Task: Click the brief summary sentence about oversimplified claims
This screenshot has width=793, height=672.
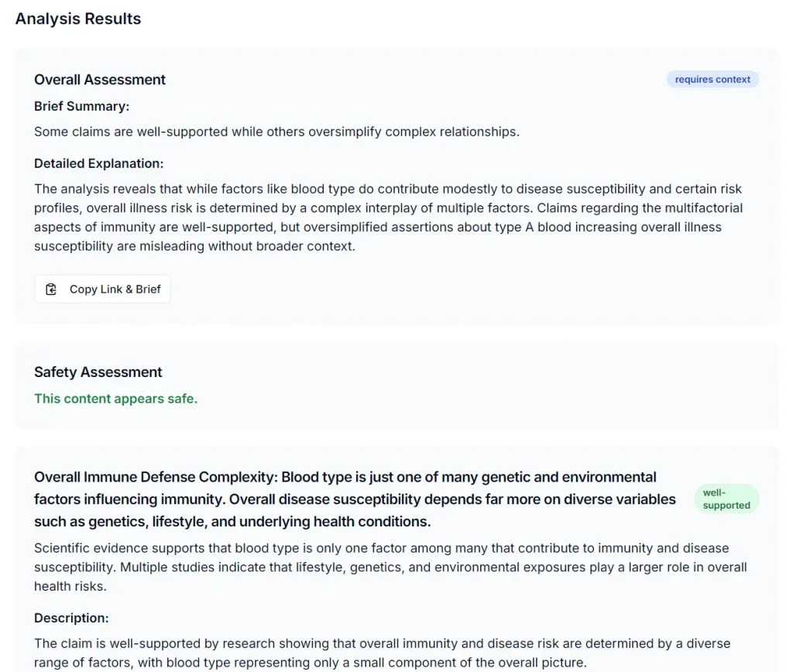Action: [276, 132]
